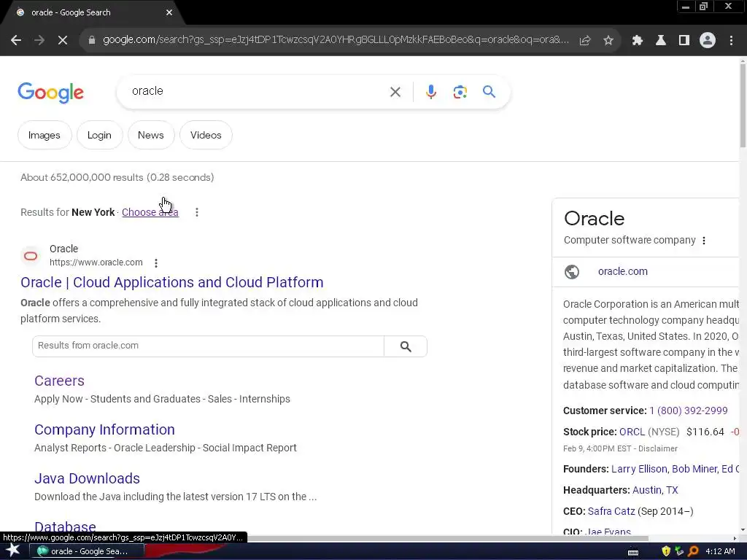747x560 pixels.
Task: Filter results by News
Action: [150, 135]
